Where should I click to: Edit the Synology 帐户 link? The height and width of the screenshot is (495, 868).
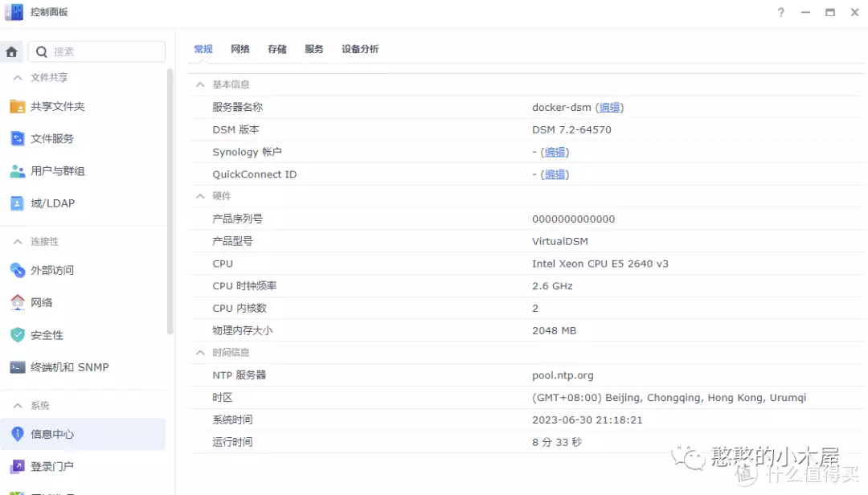coord(555,152)
